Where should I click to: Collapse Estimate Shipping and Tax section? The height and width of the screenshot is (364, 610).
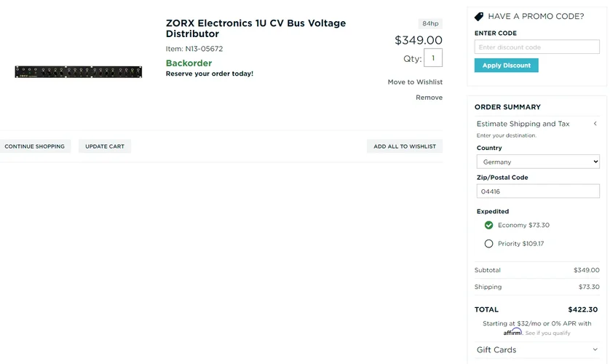pyautogui.click(x=595, y=124)
